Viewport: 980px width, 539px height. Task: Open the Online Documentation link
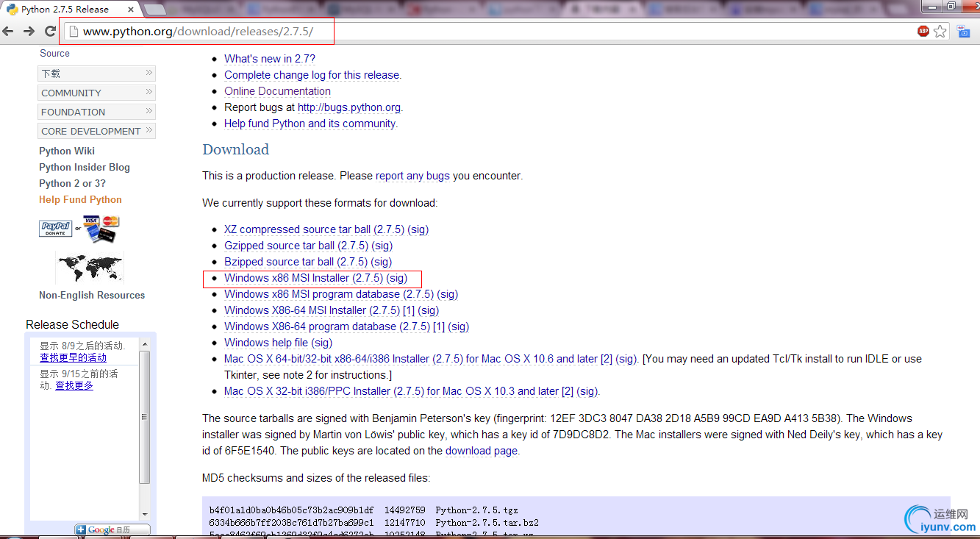[277, 91]
